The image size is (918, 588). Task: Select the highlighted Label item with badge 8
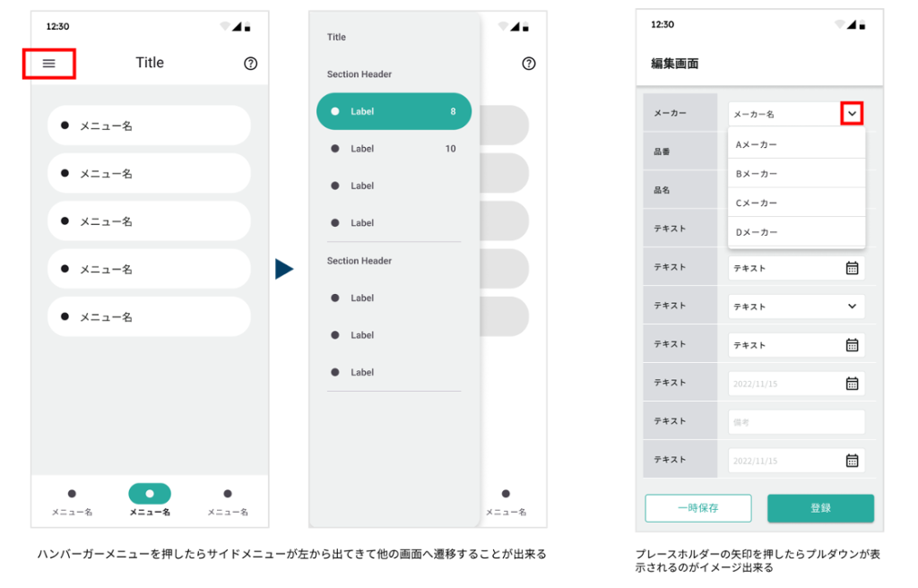394,112
